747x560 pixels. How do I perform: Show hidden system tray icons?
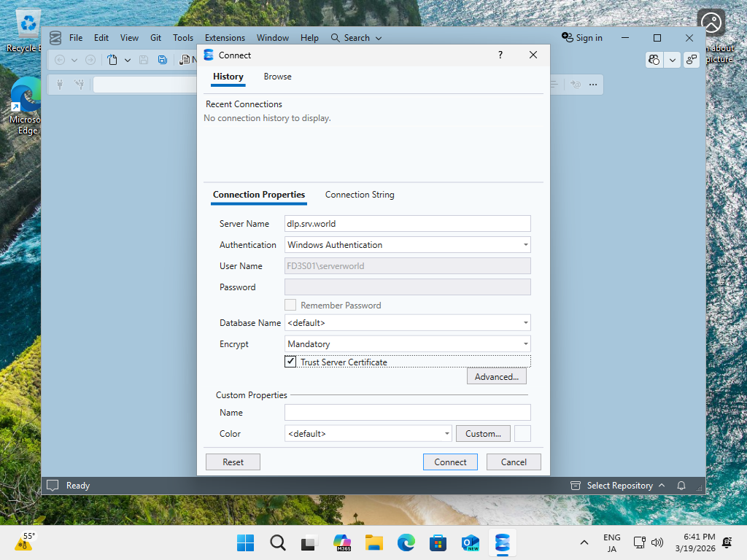tap(584, 542)
